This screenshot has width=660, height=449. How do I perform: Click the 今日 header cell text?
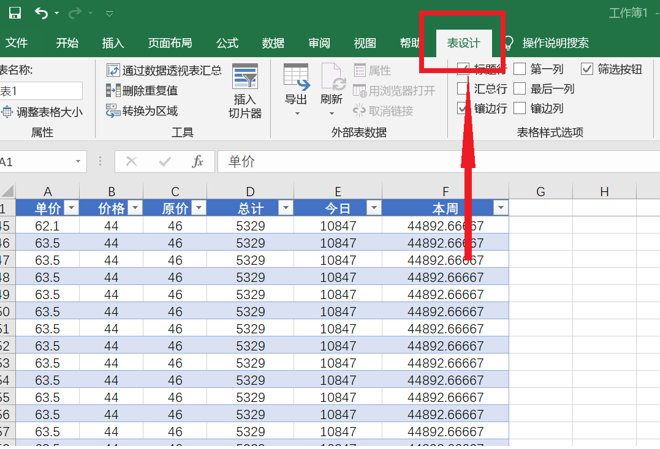338,208
